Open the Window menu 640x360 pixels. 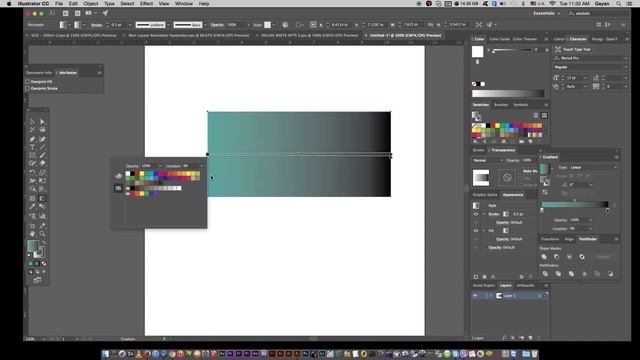184,4
